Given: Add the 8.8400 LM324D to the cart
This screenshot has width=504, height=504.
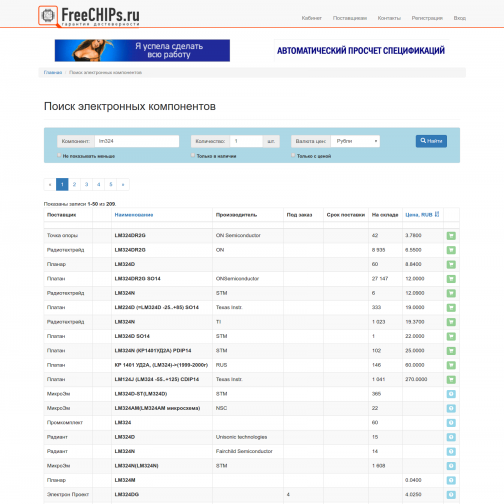Looking at the screenshot, I should pos(451,264).
